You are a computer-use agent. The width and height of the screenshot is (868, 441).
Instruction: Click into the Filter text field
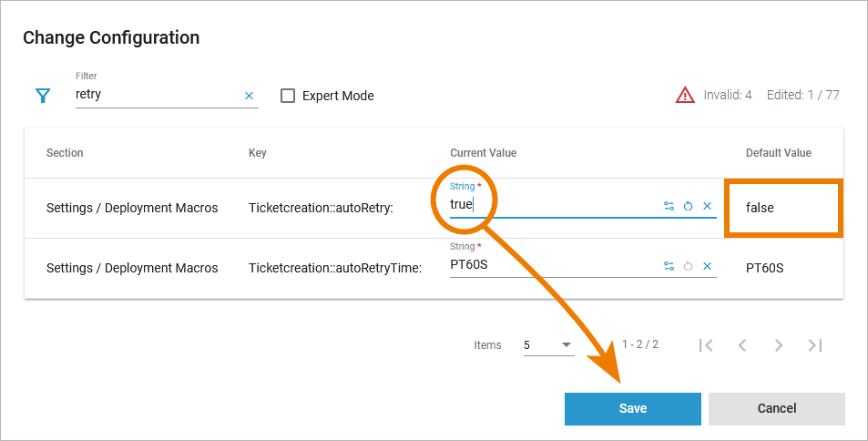click(155, 95)
